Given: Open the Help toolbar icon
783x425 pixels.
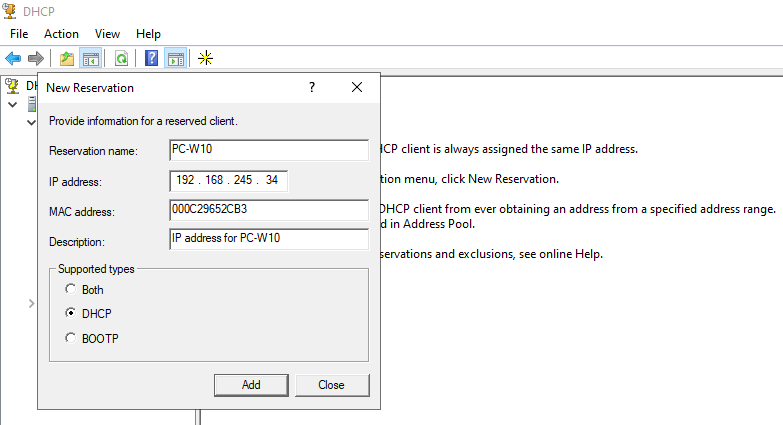Looking at the screenshot, I should click(152, 58).
